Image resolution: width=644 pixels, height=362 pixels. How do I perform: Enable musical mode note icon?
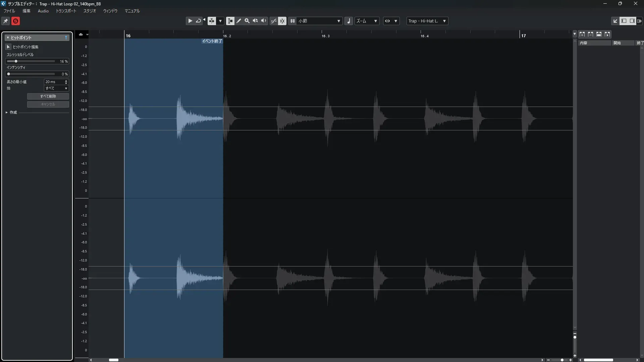coord(348,21)
